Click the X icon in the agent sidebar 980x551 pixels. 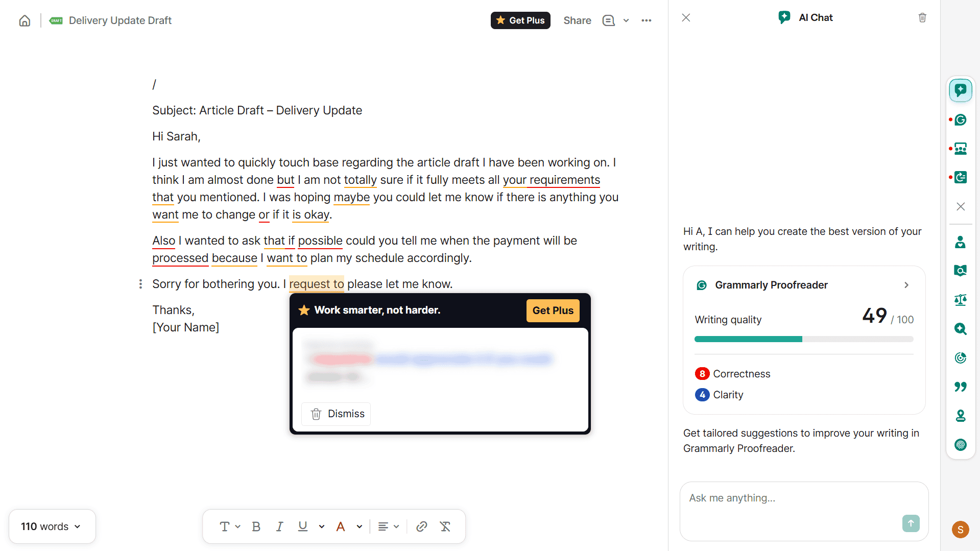tap(961, 206)
